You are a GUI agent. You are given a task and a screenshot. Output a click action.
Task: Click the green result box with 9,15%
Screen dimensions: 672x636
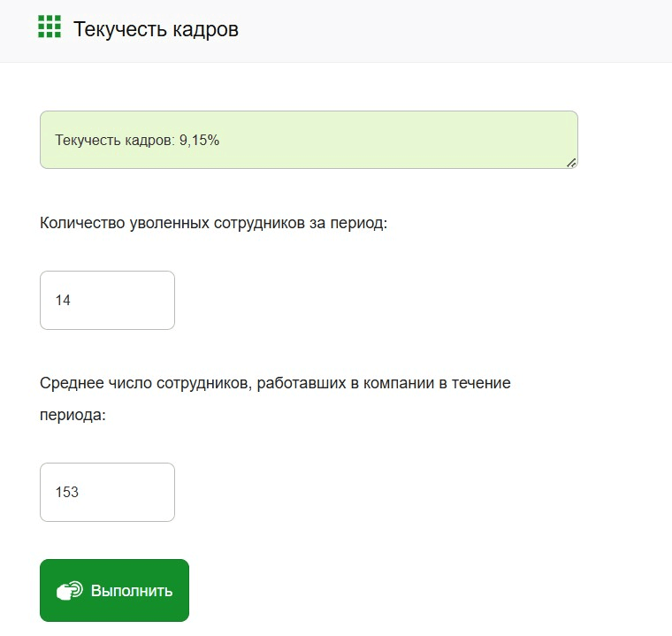(309, 140)
